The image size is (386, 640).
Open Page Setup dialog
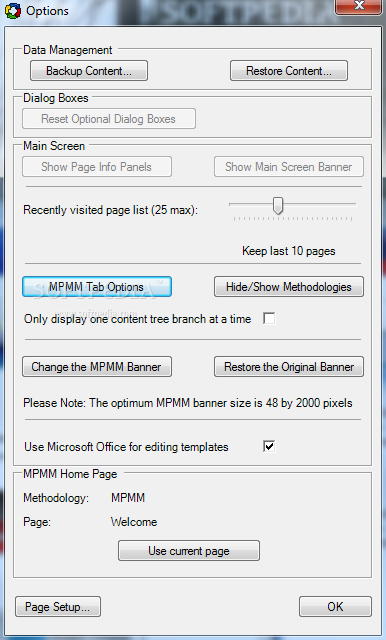58,607
